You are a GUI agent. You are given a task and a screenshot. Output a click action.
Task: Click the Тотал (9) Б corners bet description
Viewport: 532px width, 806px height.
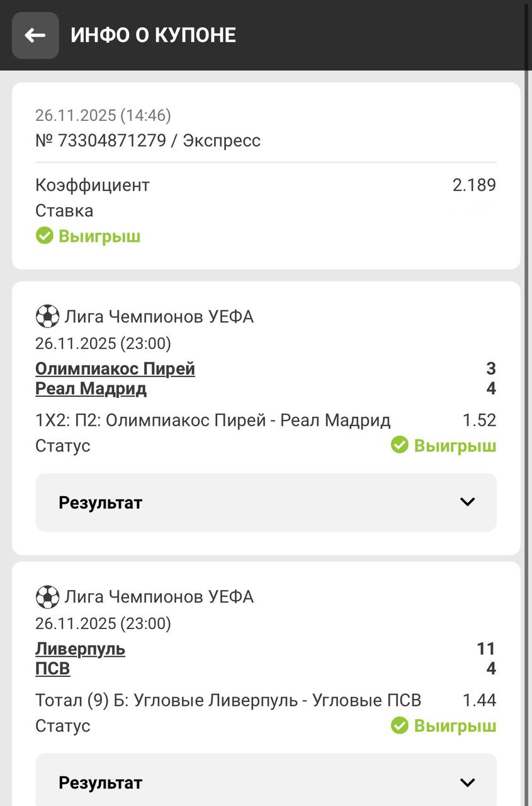pos(228,700)
